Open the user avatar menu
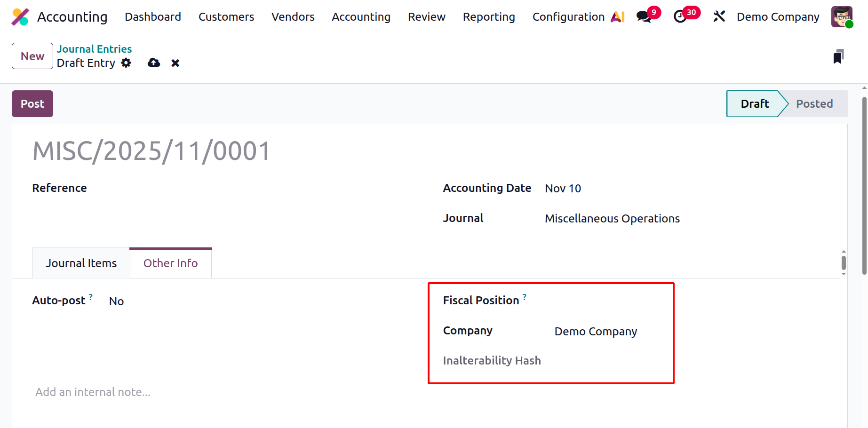Screen dimensions: 868x428 tap(842, 17)
